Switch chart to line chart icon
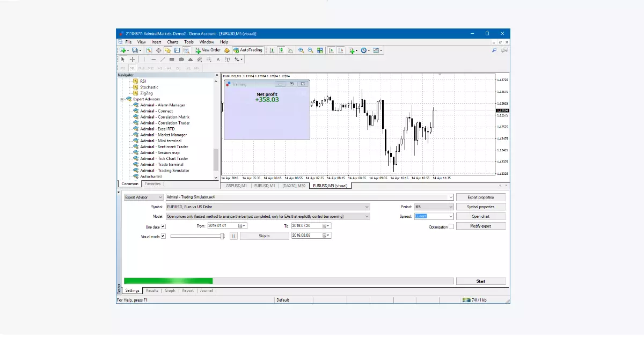Viewport: 644px width, 337px height. tap(291, 50)
